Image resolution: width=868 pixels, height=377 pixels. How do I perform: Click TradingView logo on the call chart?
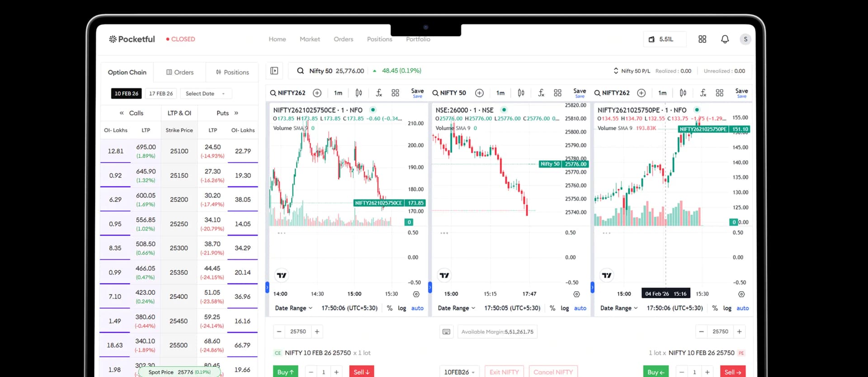pos(282,275)
